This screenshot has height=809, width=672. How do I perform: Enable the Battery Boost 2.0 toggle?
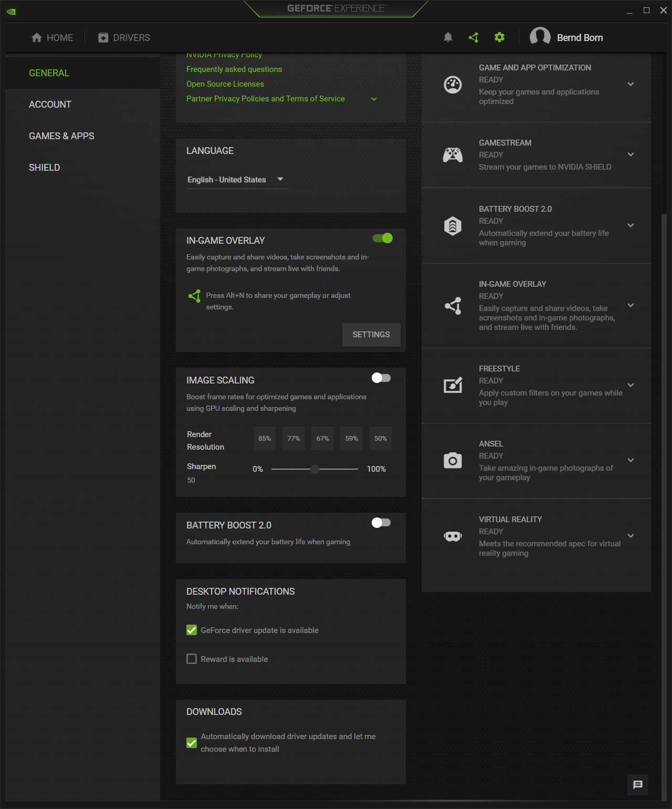tap(381, 522)
